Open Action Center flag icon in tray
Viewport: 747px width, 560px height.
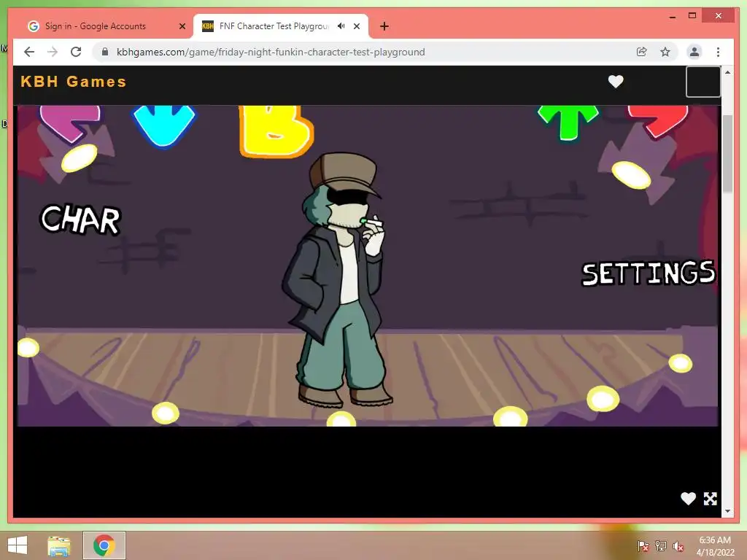tap(643, 546)
